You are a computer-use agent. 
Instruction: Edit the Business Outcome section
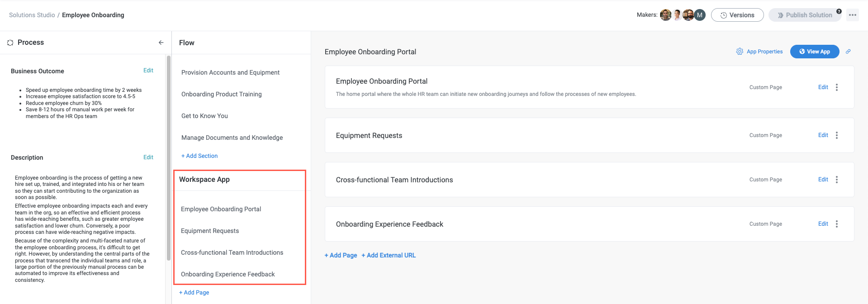click(148, 71)
